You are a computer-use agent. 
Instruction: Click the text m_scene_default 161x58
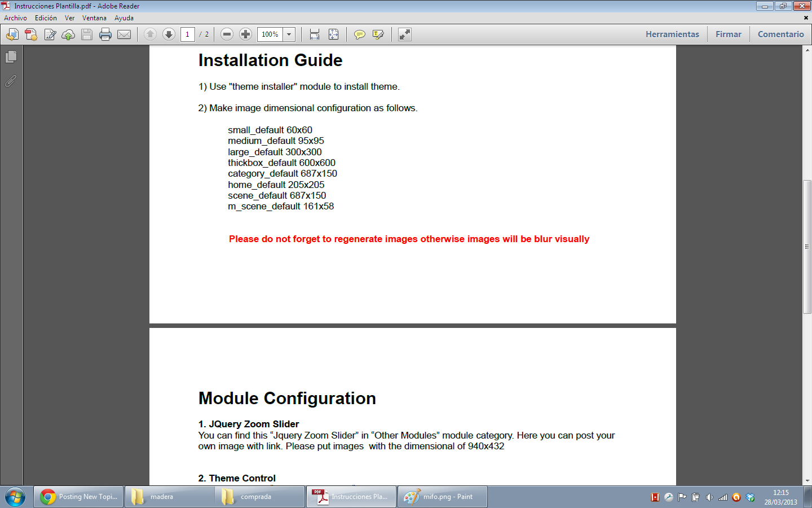coord(281,207)
